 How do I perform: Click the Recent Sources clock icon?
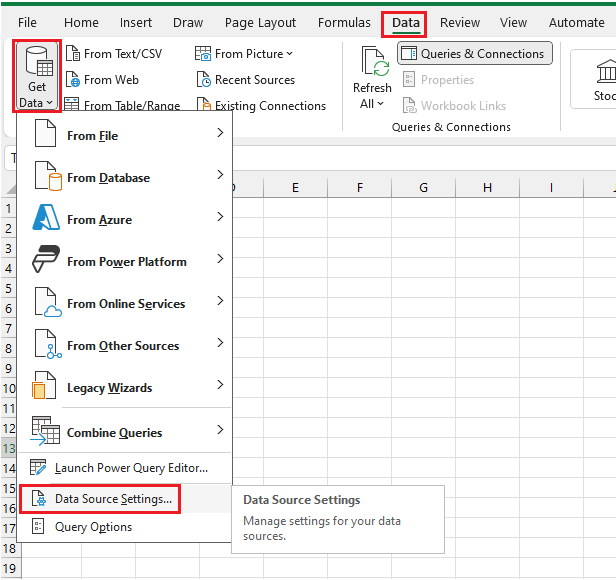(x=204, y=80)
